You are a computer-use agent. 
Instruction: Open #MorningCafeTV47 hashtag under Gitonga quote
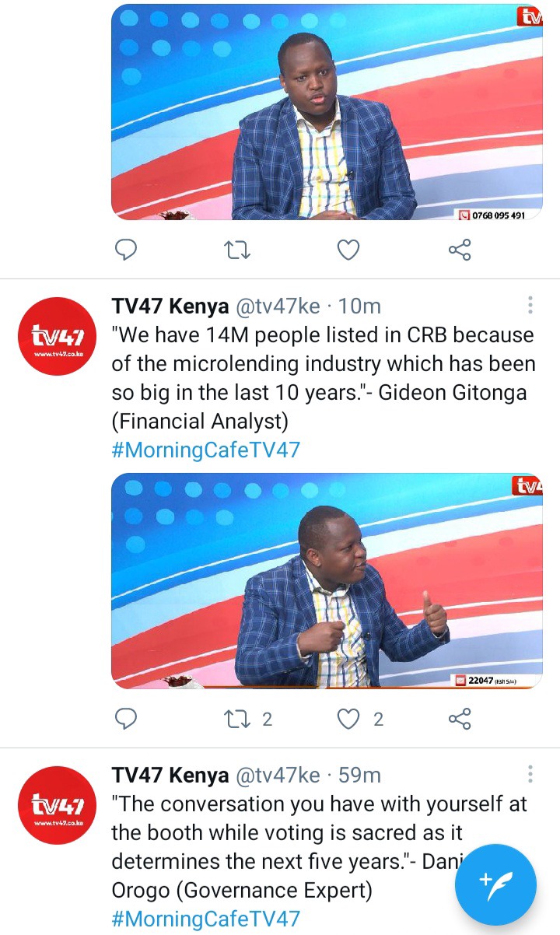(x=206, y=450)
